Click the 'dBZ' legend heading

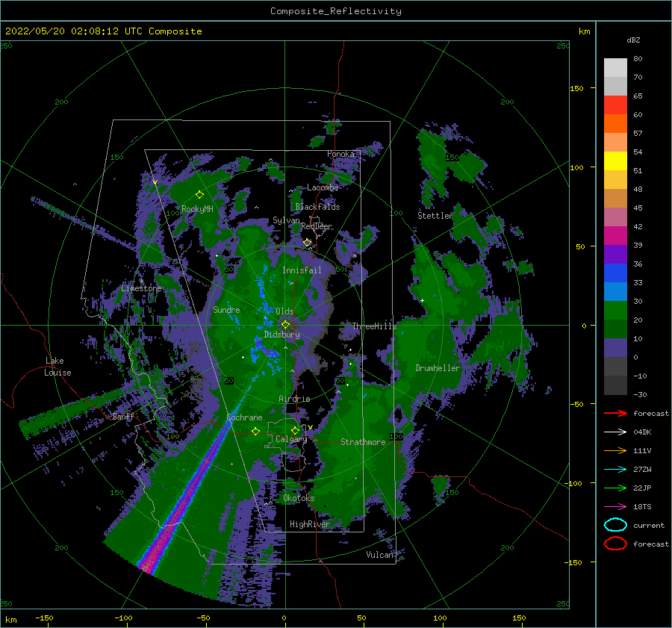[633, 40]
